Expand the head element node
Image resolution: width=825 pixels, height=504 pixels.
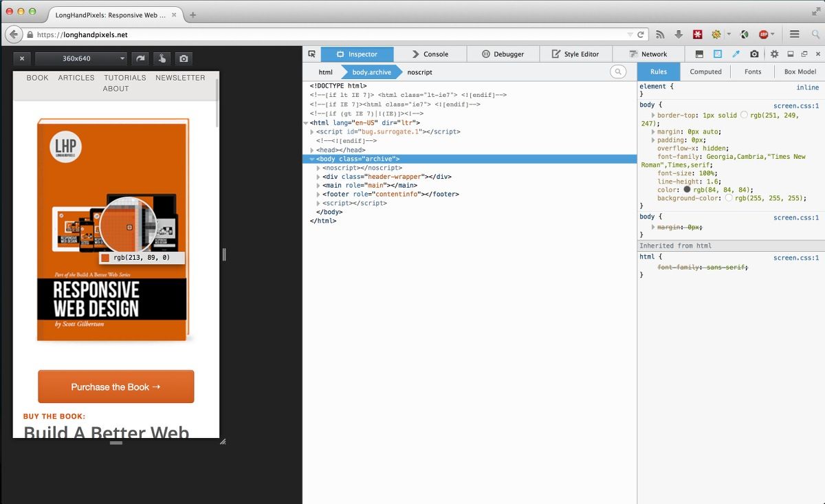pyautogui.click(x=312, y=150)
